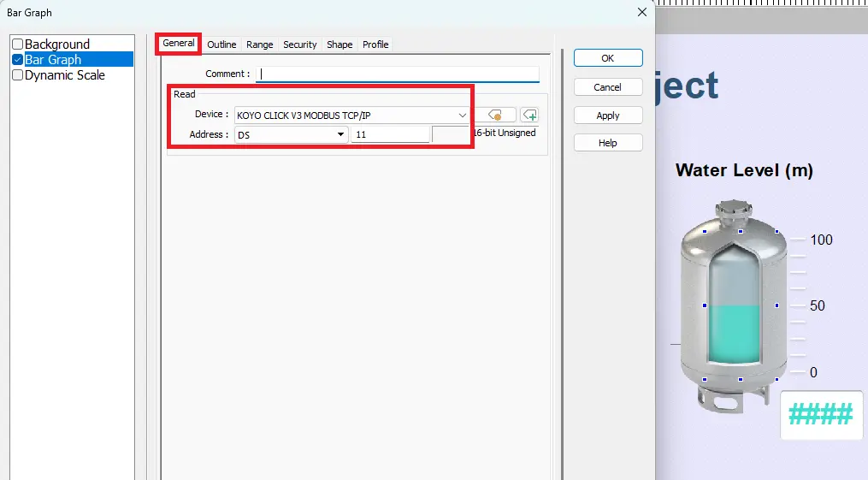Uncheck the Bar Graph checkbox
Image resolution: width=868 pixels, height=480 pixels.
pos(17,60)
